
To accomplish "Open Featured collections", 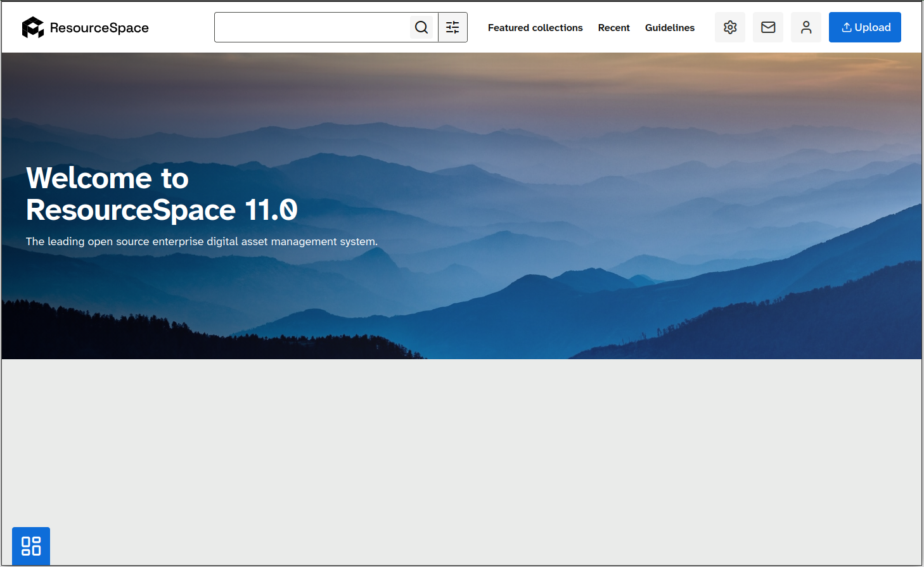I will point(536,28).
